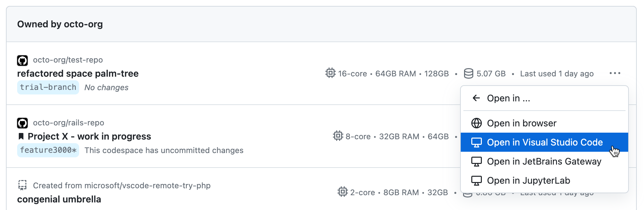Click the back arrow in the Open in menu

click(x=476, y=98)
